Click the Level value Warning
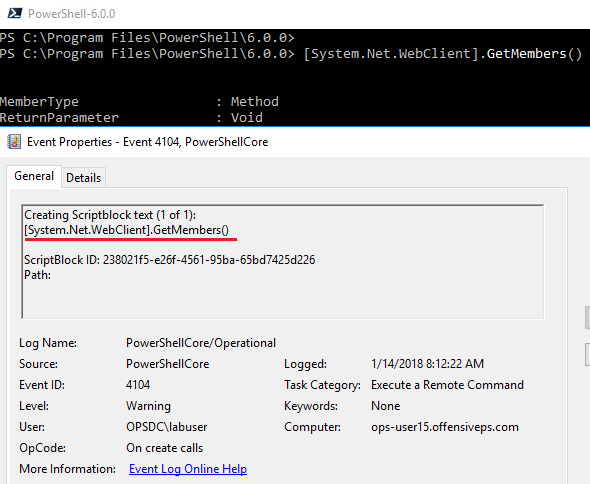The height and width of the screenshot is (484, 590). [148, 406]
